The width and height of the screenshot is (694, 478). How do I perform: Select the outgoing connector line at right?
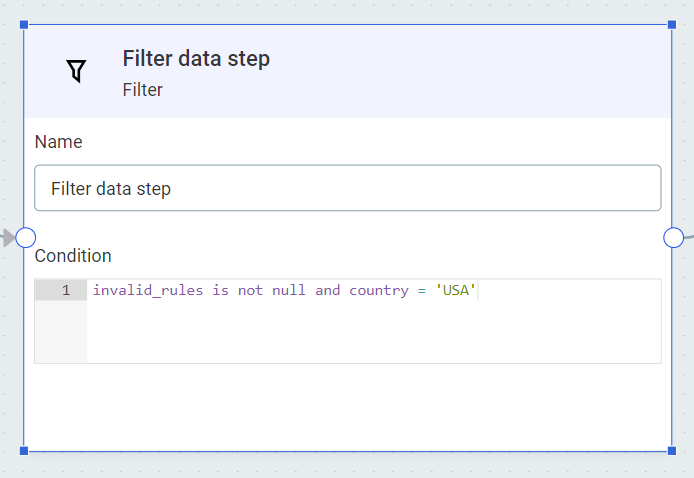pos(689,235)
